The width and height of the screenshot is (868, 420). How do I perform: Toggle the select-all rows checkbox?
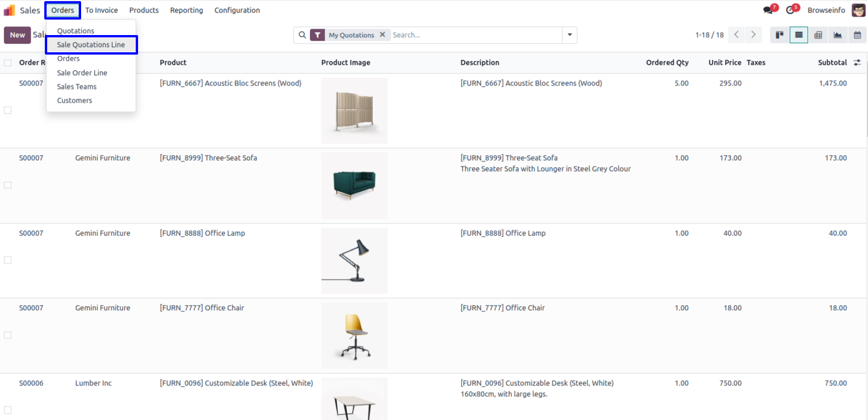click(x=7, y=63)
